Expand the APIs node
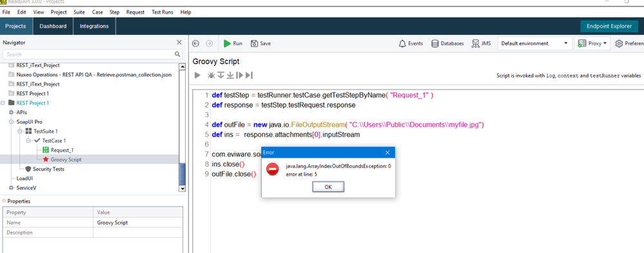644x253 pixels. click(x=12, y=113)
